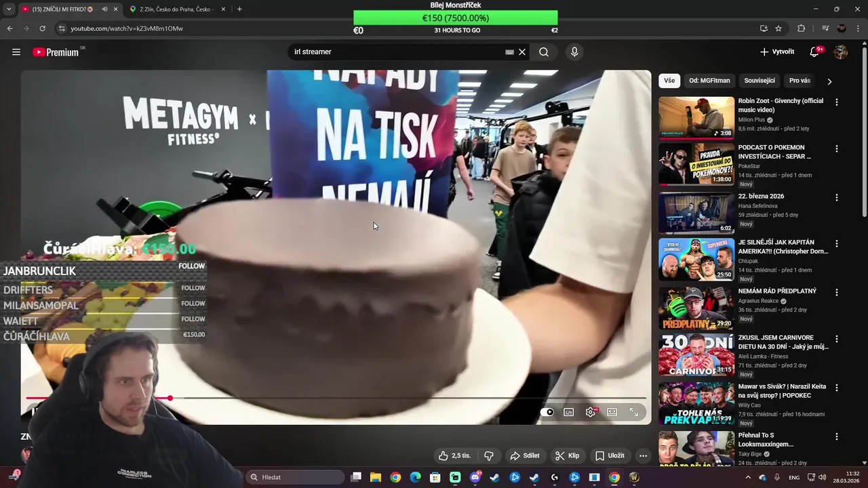Close the ZNIČILI MI FITKO tab
Screen dimensions: 868x488
(115, 9)
